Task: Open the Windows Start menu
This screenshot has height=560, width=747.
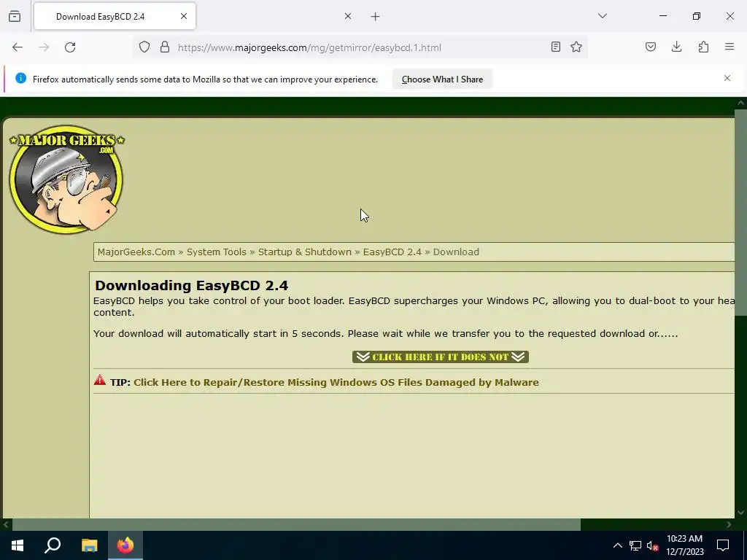Action: point(18,545)
